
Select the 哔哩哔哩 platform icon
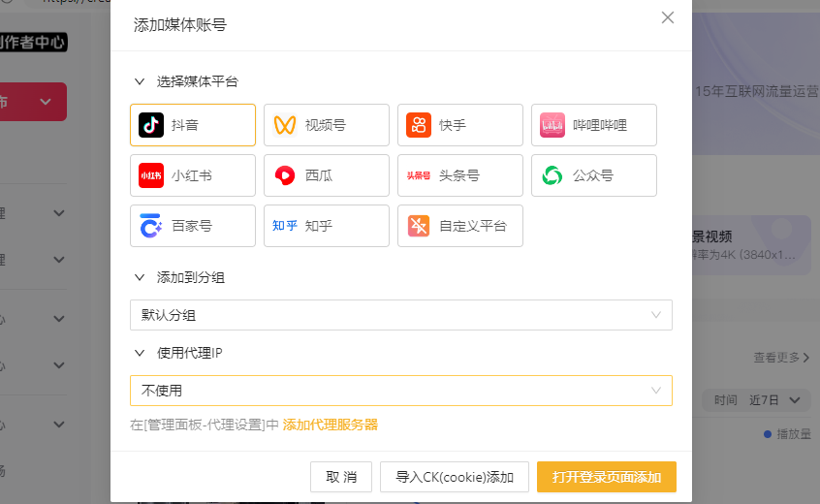(552, 125)
